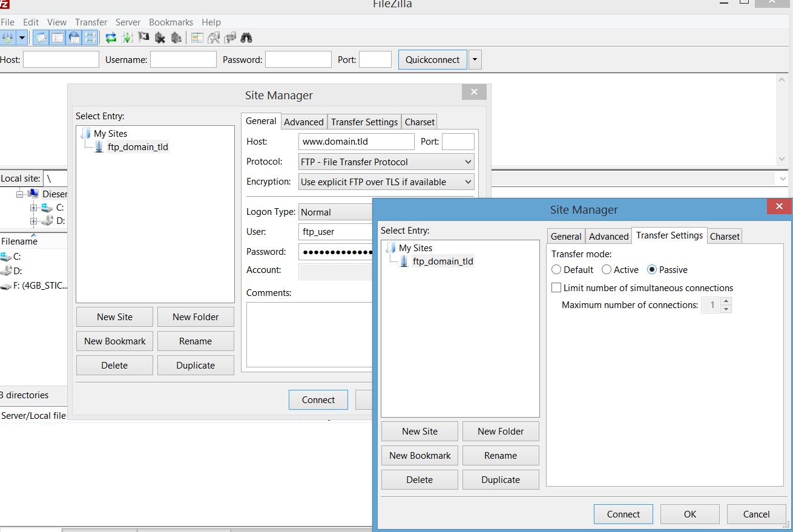Collapse Dieser node in local site tree

(x=19, y=194)
